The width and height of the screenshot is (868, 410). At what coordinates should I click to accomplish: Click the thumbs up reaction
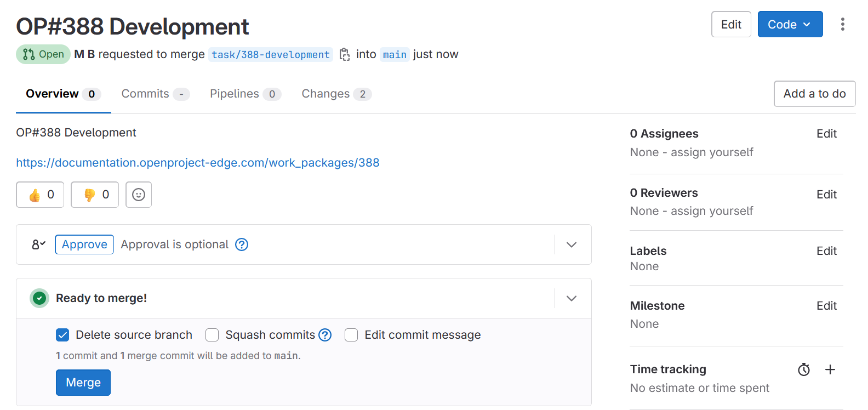pyautogui.click(x=41, y=195)
